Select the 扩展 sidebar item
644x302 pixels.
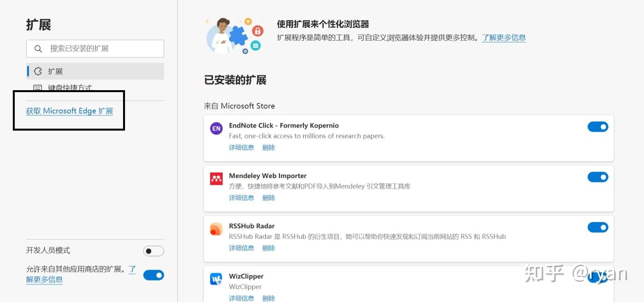pyautogui.click(x=95, y=71)
